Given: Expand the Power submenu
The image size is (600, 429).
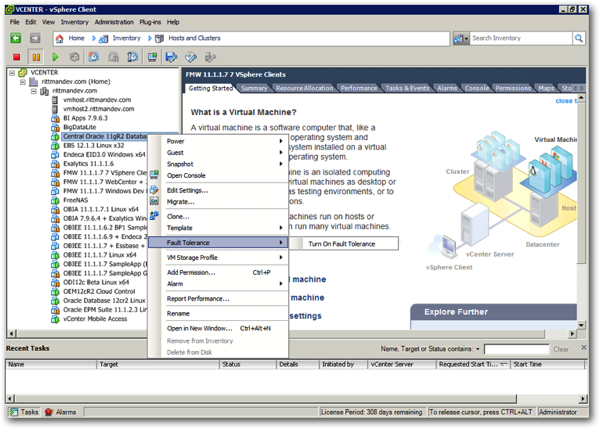Looking at the screenshot, I should [x=281, y=141].
